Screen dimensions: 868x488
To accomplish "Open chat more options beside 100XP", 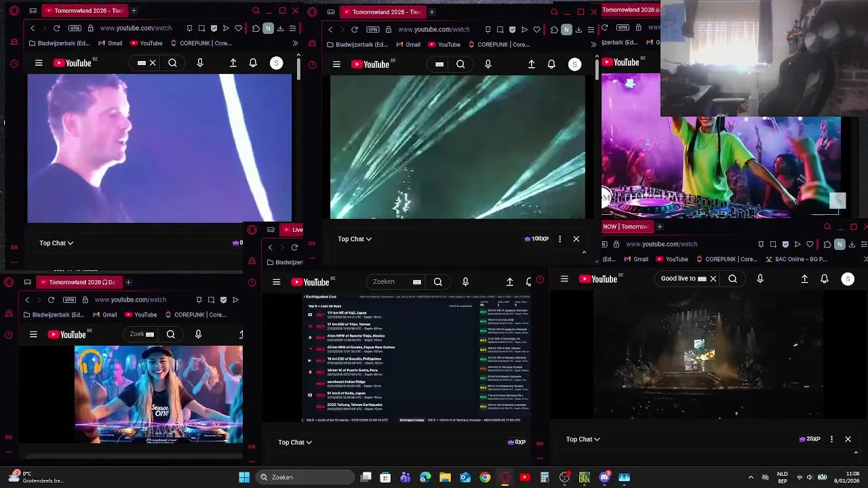I will (x=559, y=239).
